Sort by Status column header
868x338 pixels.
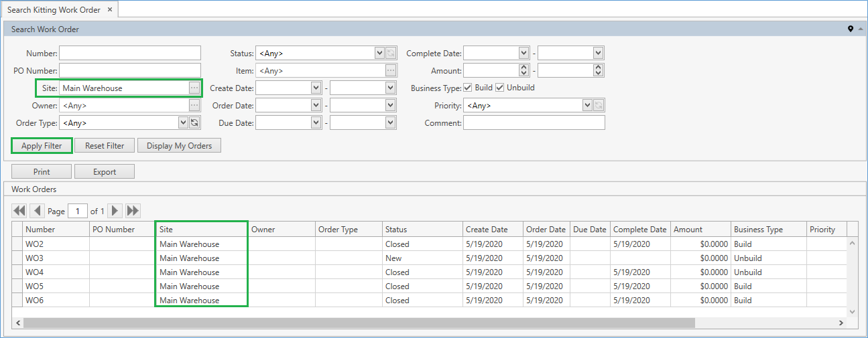click(422, 229)
